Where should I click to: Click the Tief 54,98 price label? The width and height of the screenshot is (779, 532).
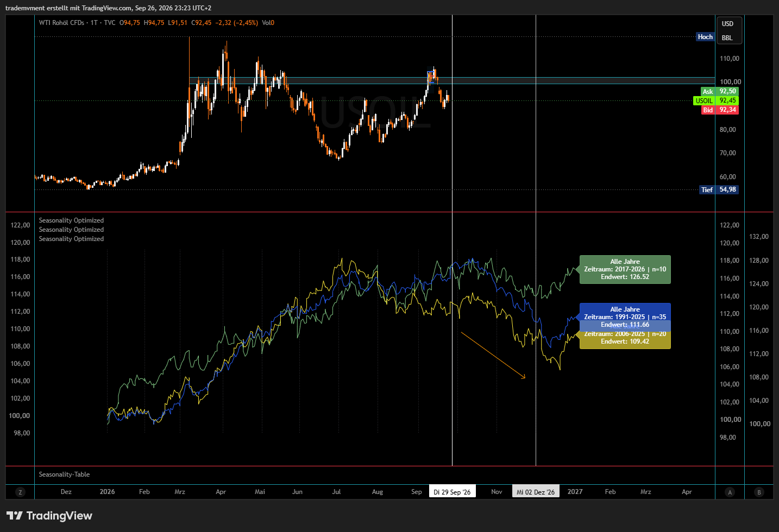coord(719,189)
